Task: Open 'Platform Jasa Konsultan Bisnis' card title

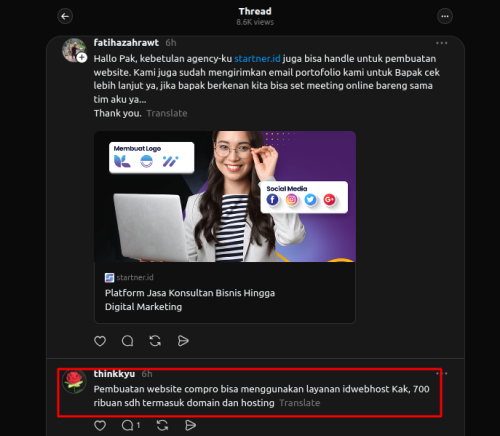Action: (x=190, y=300)
